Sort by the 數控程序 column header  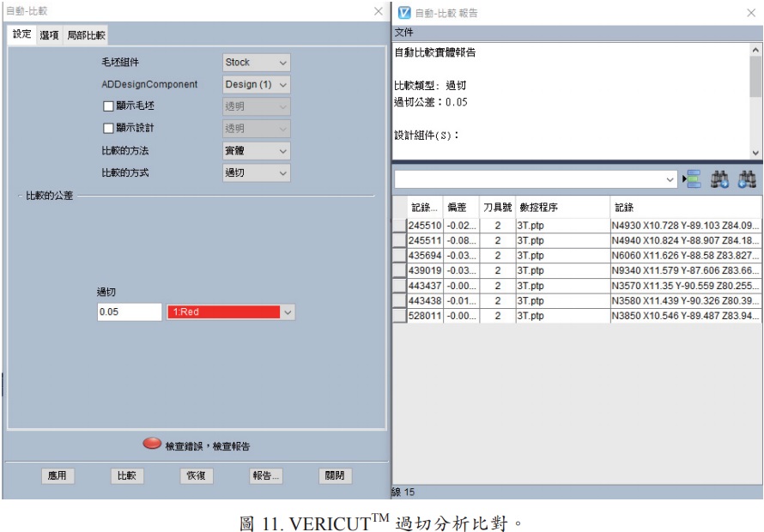point(563,208)
